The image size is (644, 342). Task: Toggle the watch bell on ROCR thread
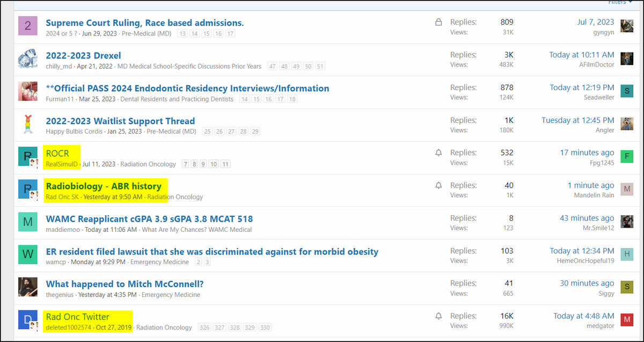tap(438, 153)
